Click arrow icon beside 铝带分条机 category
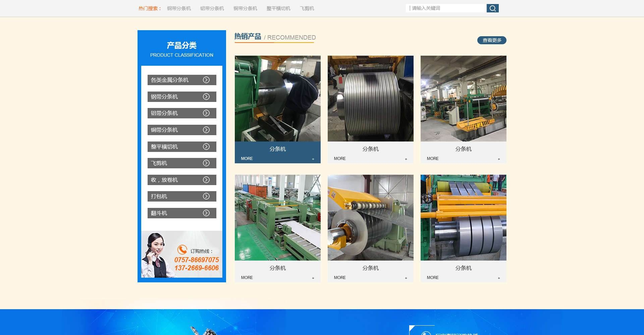 [206, 113]
